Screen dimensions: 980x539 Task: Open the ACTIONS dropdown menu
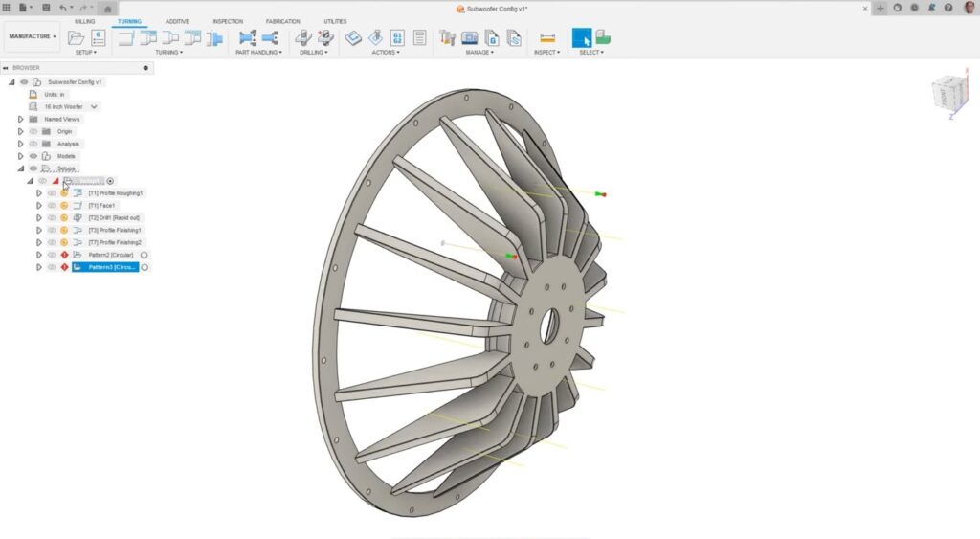[386, 53]
